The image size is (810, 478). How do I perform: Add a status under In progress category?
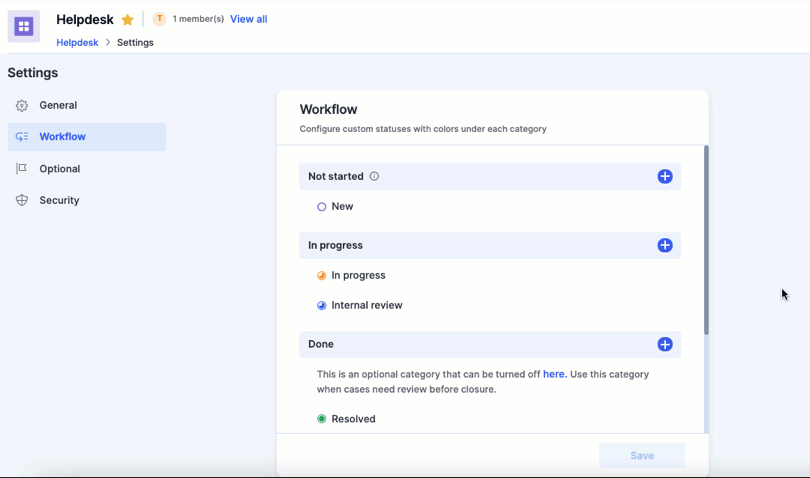(665, 245)
